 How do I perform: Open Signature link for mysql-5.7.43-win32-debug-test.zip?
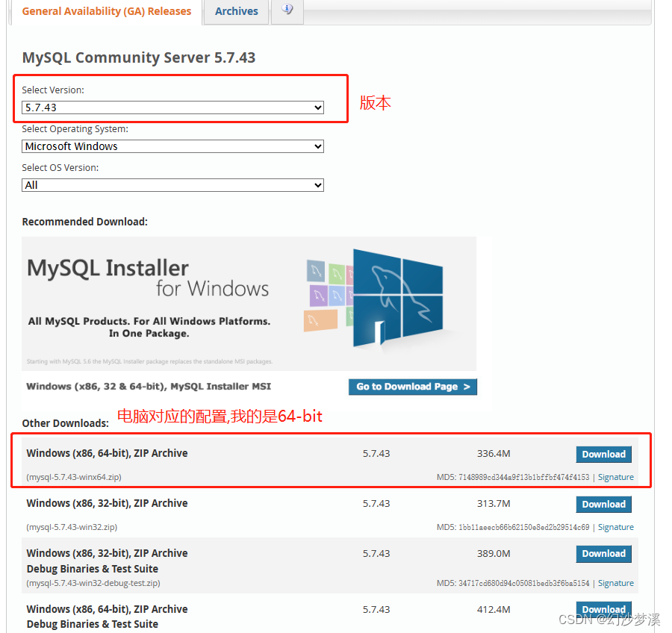click(615, 583)
